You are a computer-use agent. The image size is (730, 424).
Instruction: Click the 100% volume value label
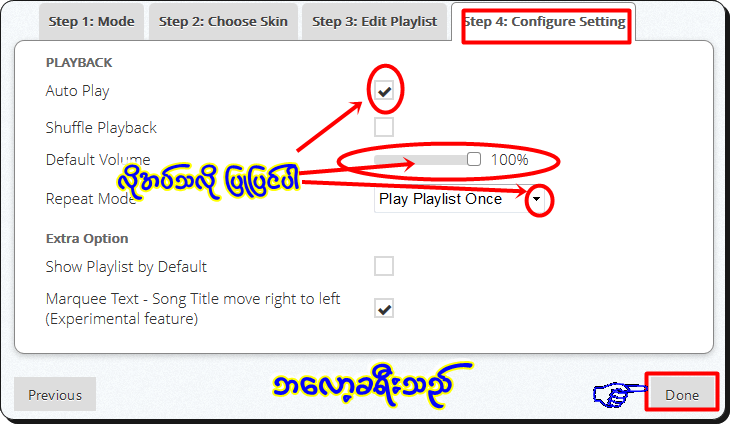click(509, 160)
